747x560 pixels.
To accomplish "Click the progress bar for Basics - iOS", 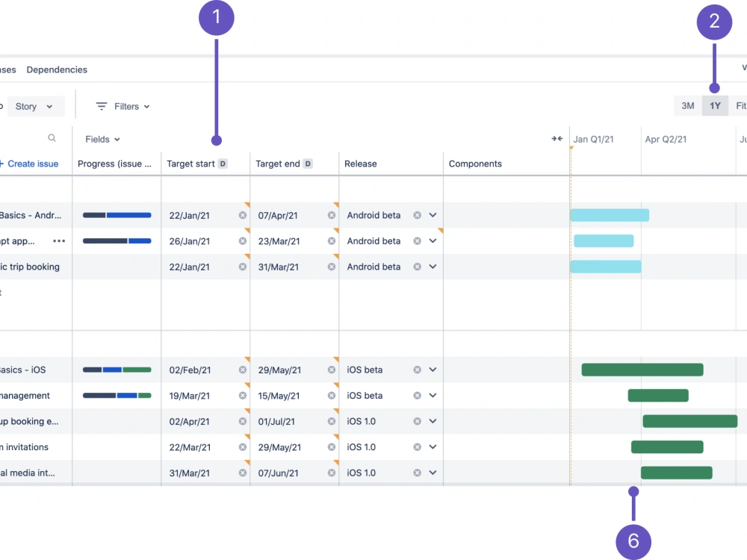I will (116, 369).
